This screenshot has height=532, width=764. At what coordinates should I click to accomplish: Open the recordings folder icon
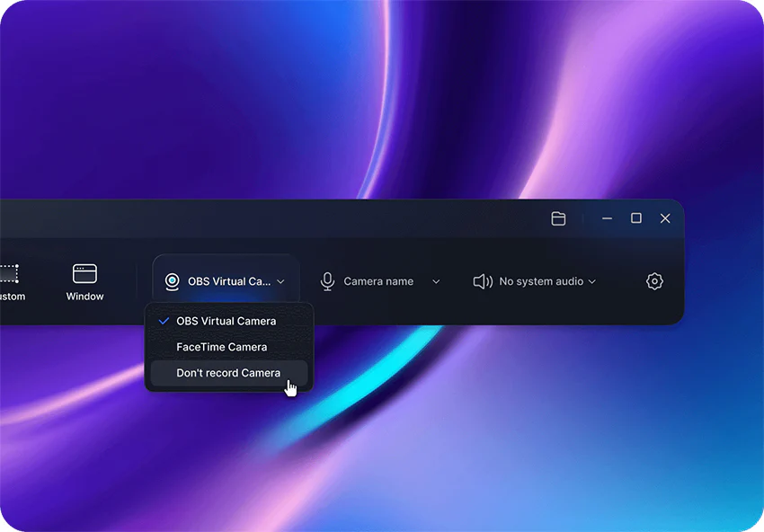point(558,218)
